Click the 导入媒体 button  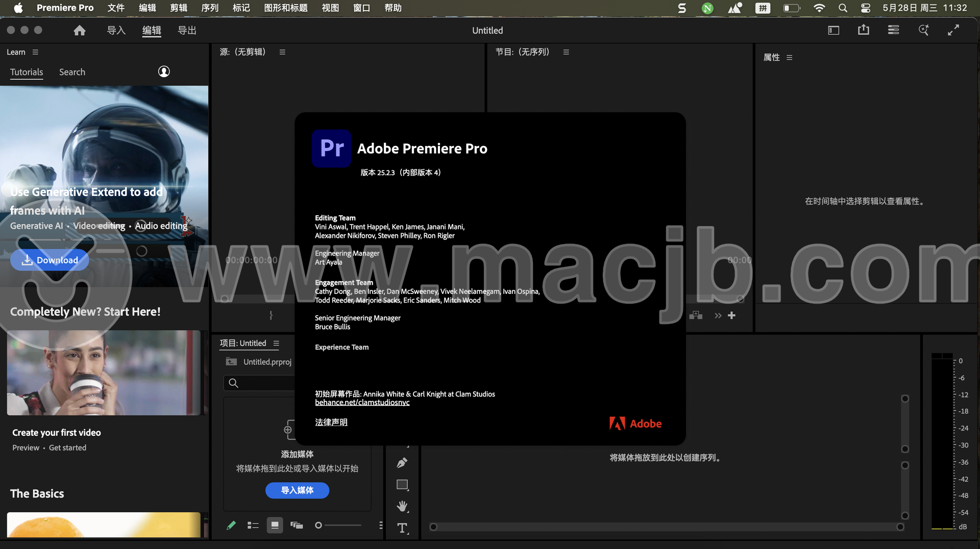[x=297, y=490]
